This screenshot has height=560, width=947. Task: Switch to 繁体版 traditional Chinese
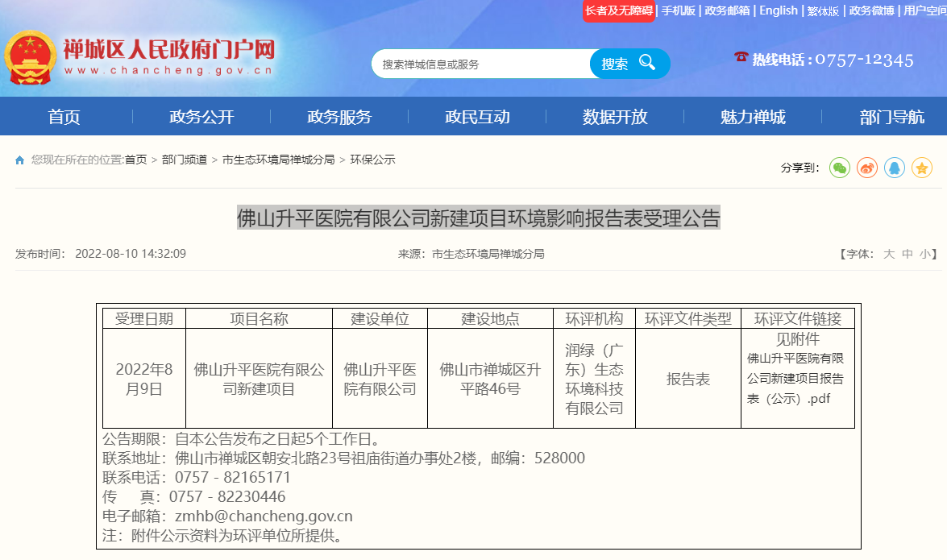pos(823,10)
